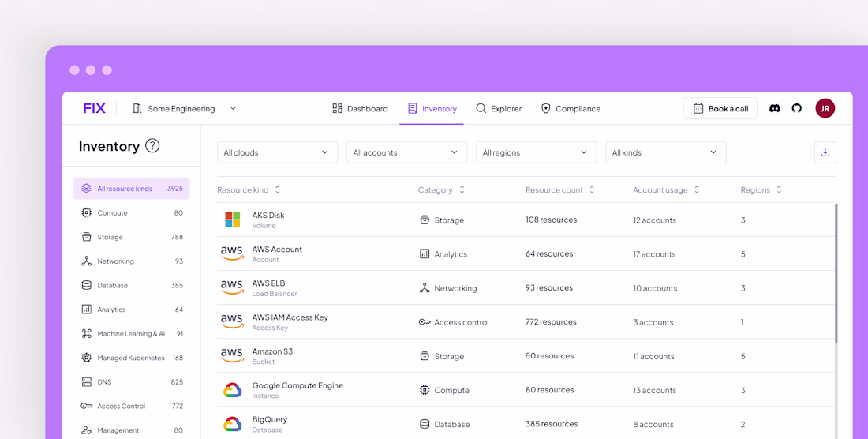Open the AWS IAM Access Key row

(x=526, y=322)
